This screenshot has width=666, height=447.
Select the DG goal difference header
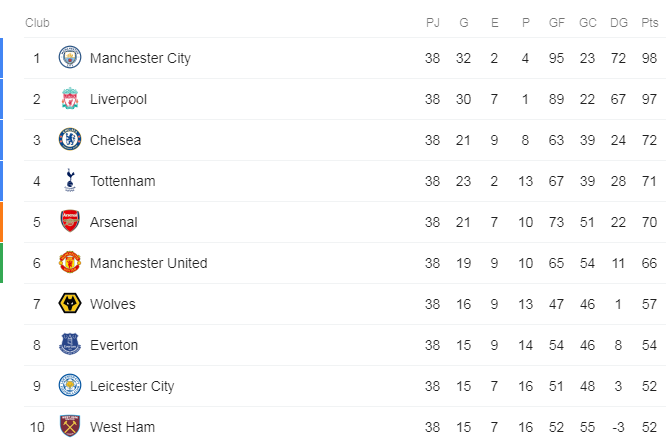click(618, 23)
